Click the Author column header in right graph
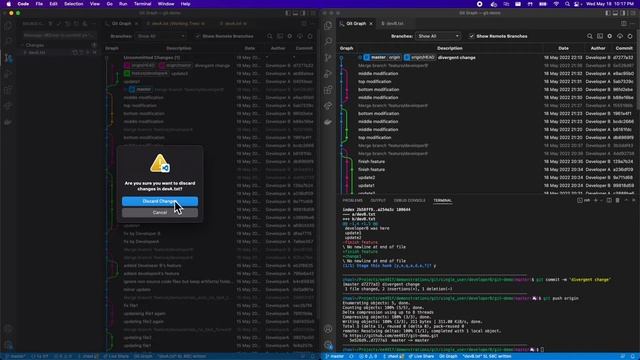The width and height of the screenshot is (640, 360). [598, 48]
